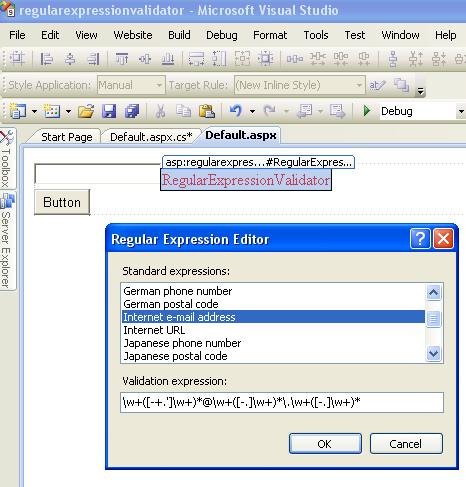
Task: Switch to the Start Page tab
Action: pos(67,137)
